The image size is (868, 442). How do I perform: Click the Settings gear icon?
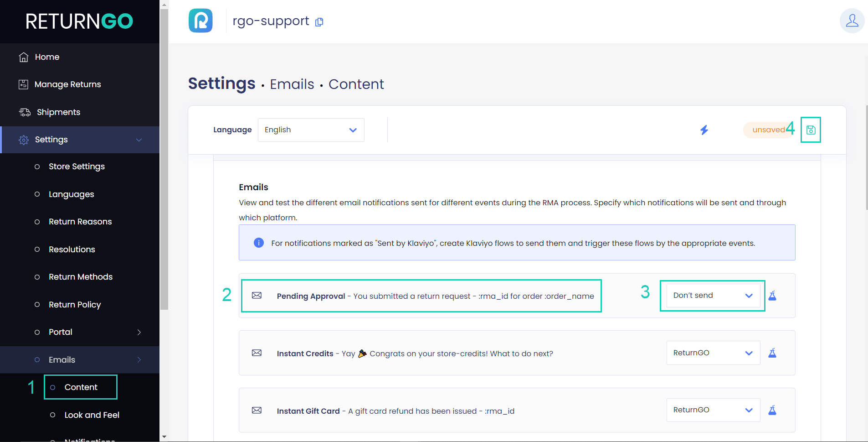click(24, 140)
